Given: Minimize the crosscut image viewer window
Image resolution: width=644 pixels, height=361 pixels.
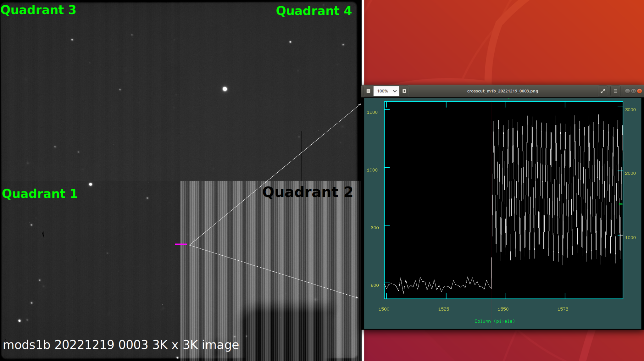Looking at the screenshot, I should tap(627, 91).
